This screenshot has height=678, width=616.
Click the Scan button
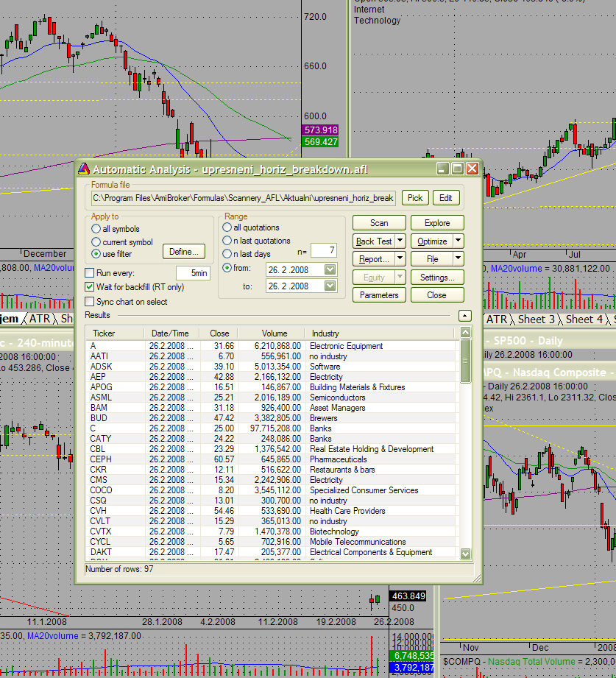379,223
